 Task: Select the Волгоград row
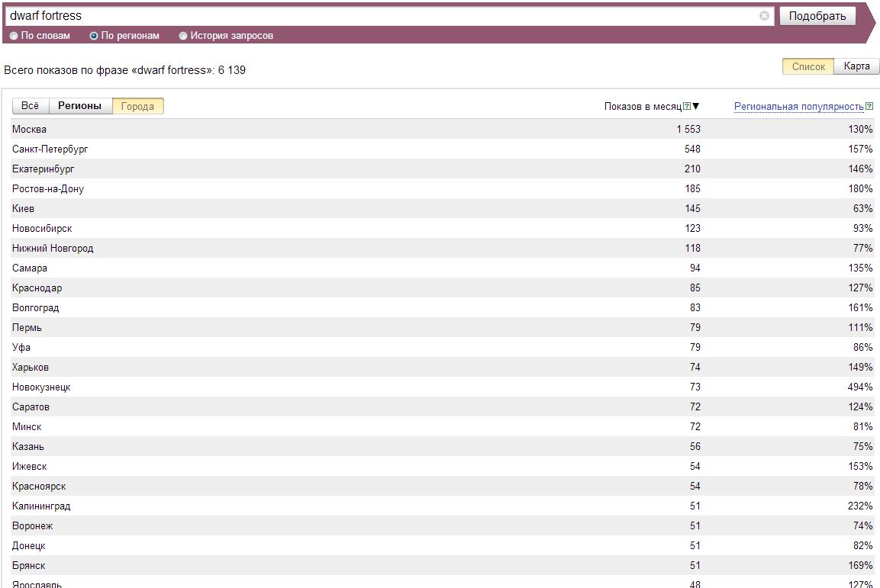click(x=442, y=307)
